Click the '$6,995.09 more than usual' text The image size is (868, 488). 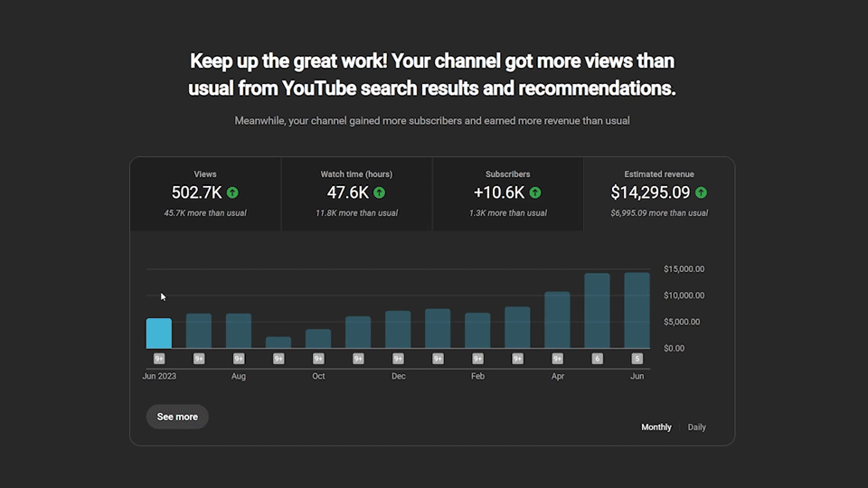coord(659,213)
